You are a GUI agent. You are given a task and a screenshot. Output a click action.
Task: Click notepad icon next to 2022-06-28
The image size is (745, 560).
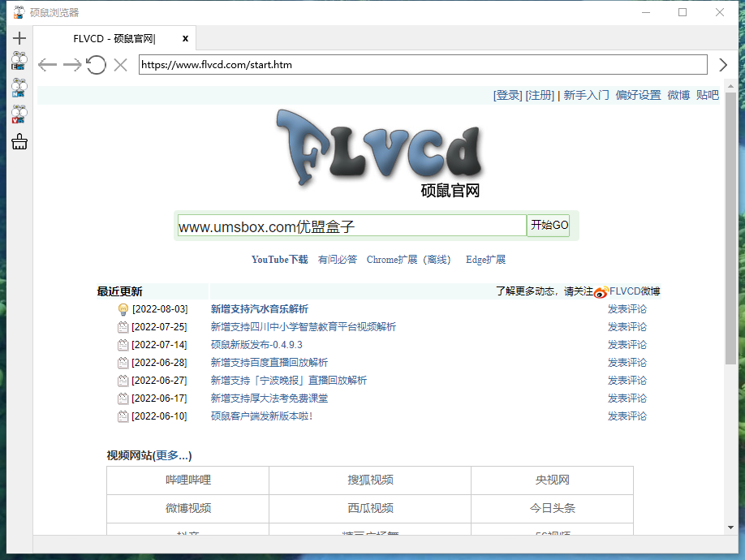[x=123, y=363]
